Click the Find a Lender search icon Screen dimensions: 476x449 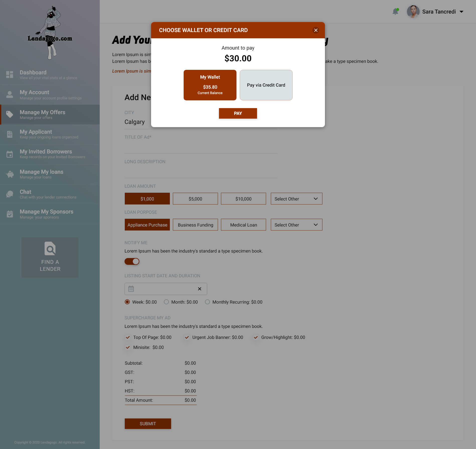click(50, 248)
